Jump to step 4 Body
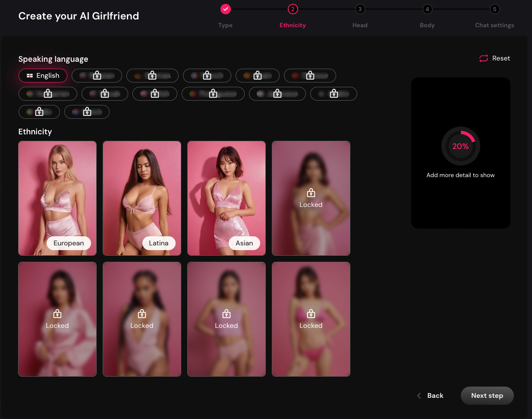532x419 pixels. 427,9
